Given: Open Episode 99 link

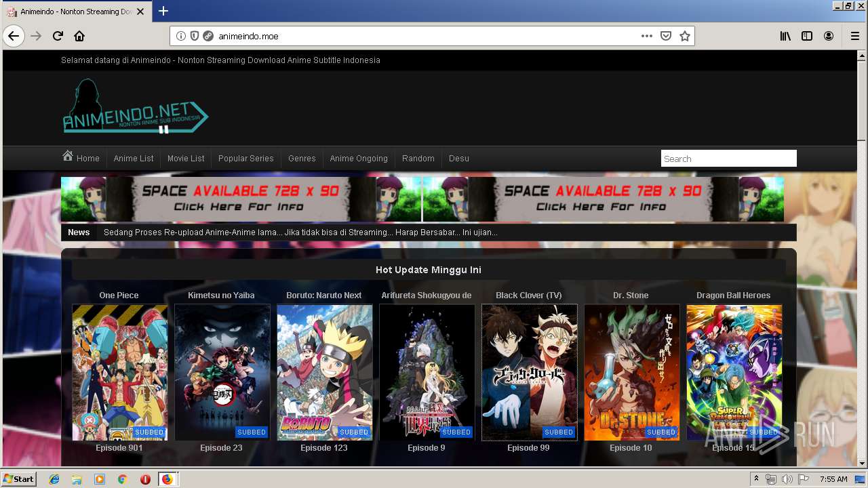Looking at the screenshot, I should (528, 447).
